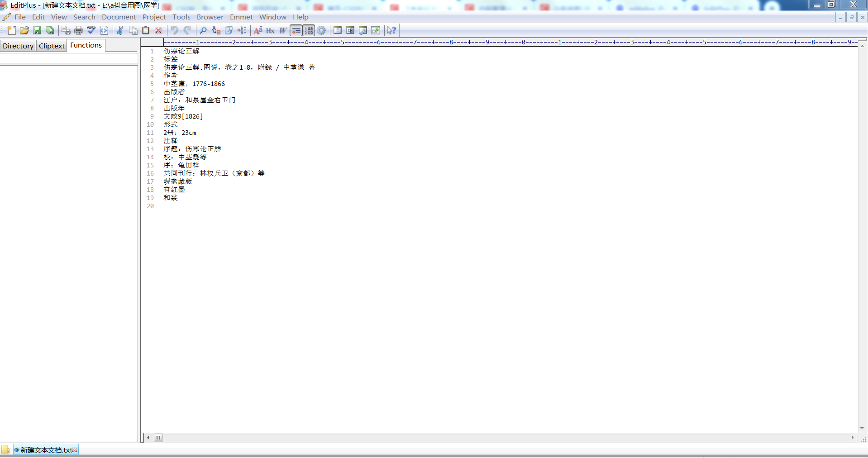Open the Window menu
This screenshot has width=868, height=458.
(272, 17)
